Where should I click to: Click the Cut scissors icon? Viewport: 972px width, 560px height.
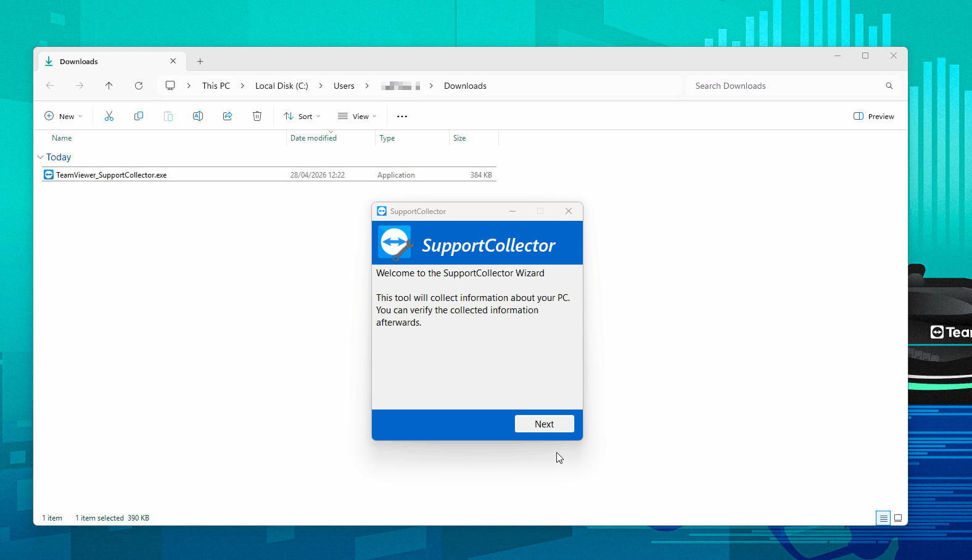click(109, 116)
